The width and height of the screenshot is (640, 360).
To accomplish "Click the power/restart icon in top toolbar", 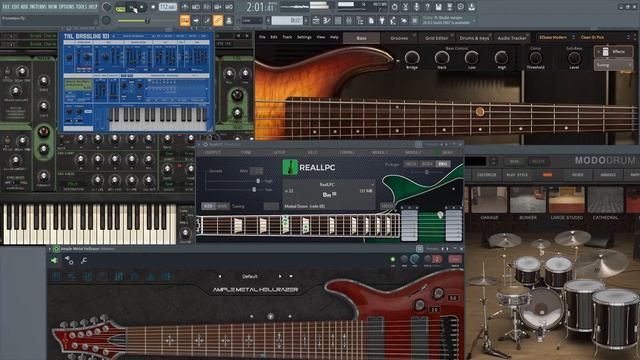I will [394, 7].
